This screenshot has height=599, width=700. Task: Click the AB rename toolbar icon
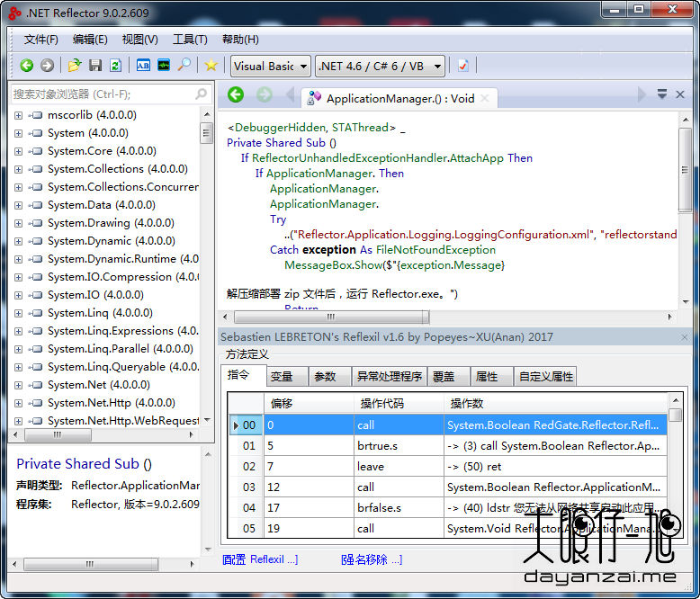point(143,66)
